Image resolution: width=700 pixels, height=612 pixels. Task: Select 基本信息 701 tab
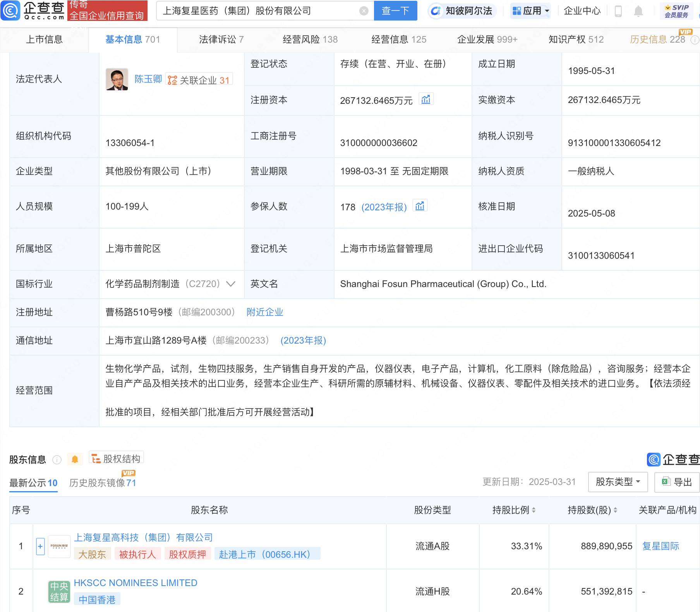[x=133, y=40]
